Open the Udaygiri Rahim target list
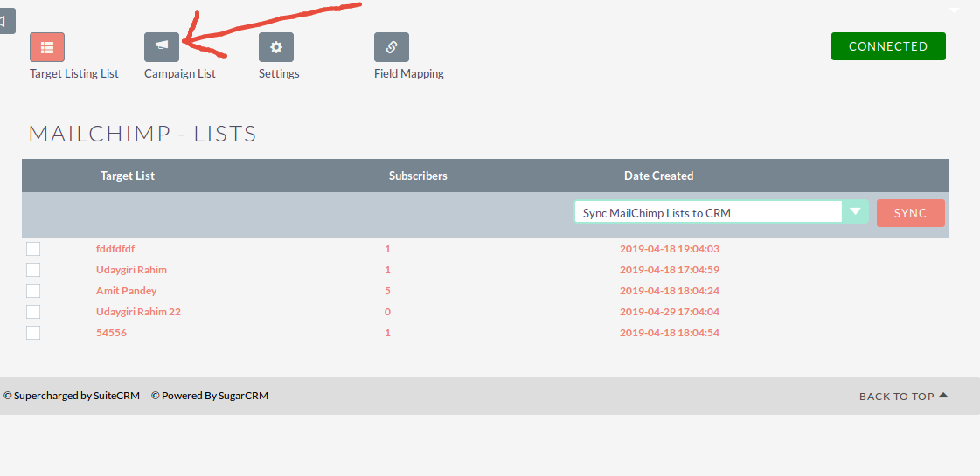Screen dimensions: 980x476 point(131,270)
